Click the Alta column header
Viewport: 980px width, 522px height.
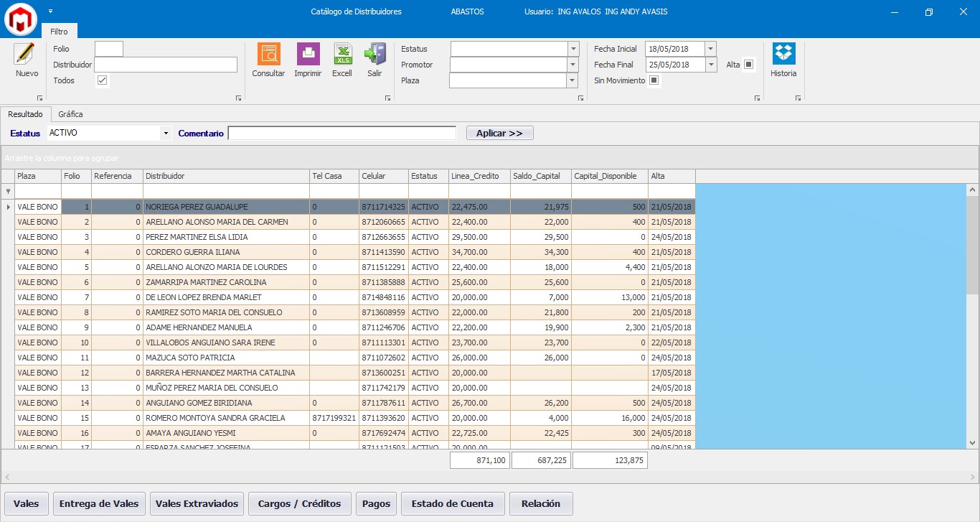click(x=672, y=176)
